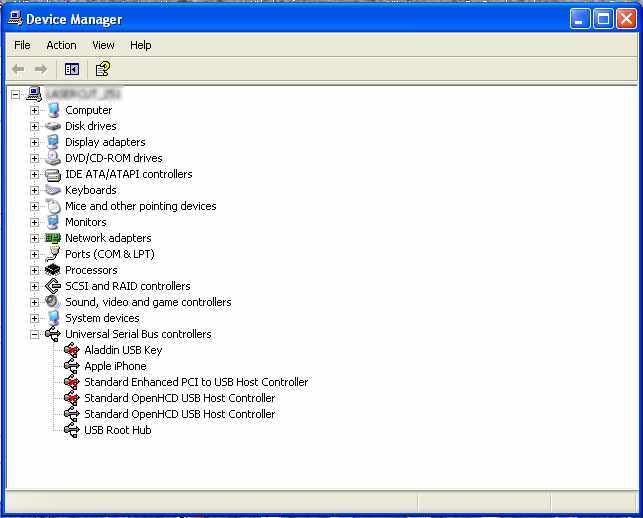Image resolution: width=643 pixels, height=518 pixels.
Task: Select the Keyboards label
Action: (91, 190)
